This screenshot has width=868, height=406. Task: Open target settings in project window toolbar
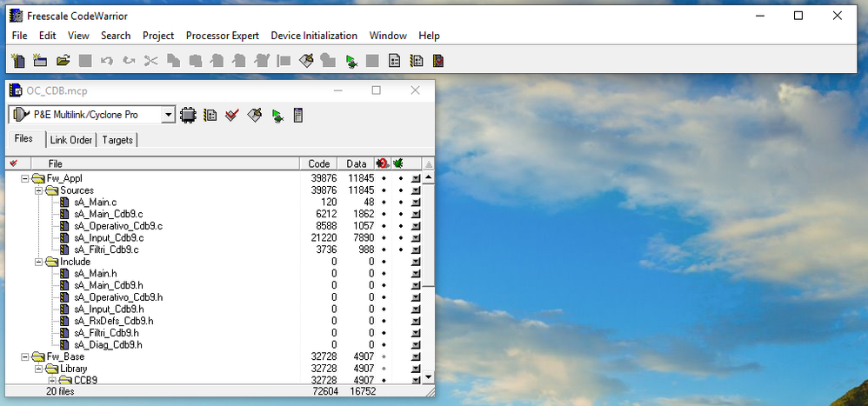(210, 115)
